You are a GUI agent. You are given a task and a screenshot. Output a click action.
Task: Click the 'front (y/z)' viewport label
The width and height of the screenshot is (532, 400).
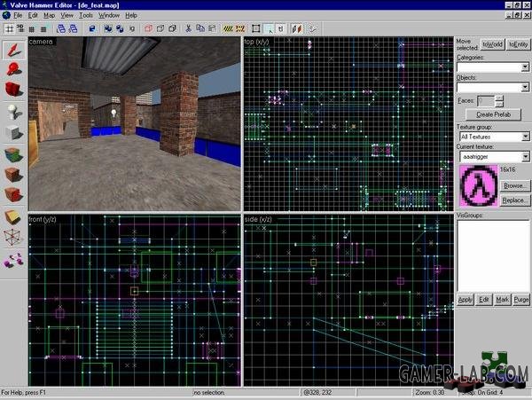pos(43,219)
